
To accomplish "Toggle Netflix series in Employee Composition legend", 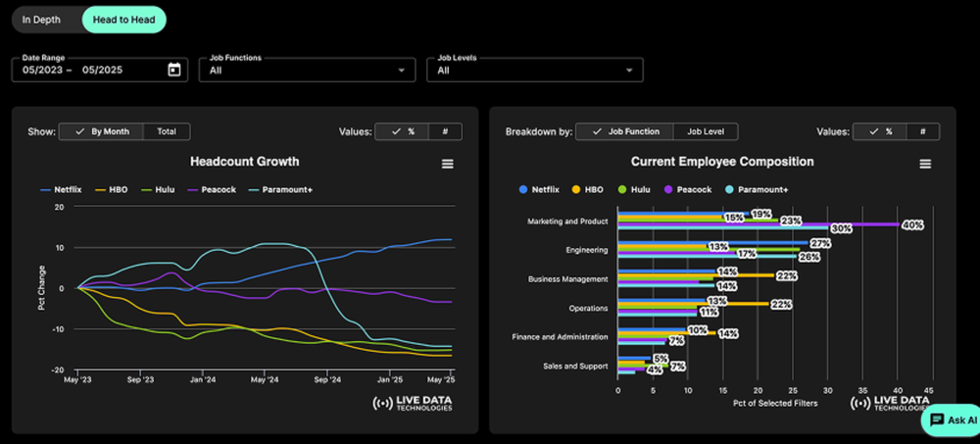I will (539, 189).
